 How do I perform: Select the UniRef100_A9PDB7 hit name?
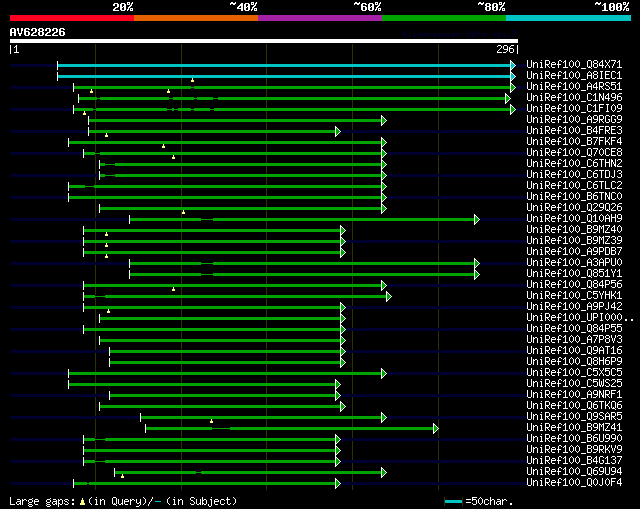click(574, 252)
